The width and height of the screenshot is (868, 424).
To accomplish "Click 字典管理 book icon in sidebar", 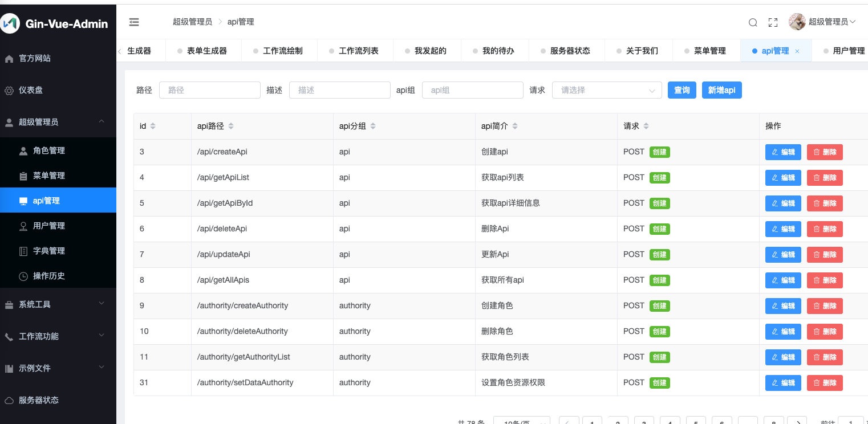I will click(x=23, y=251).
